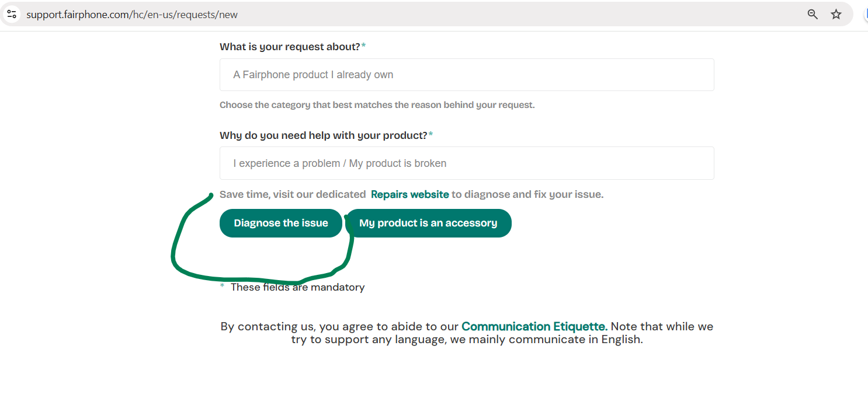The height and width of the screenshot is (419, 868).
Task: Choose 'My product is an accessory' button
Action: click(428, 223)
